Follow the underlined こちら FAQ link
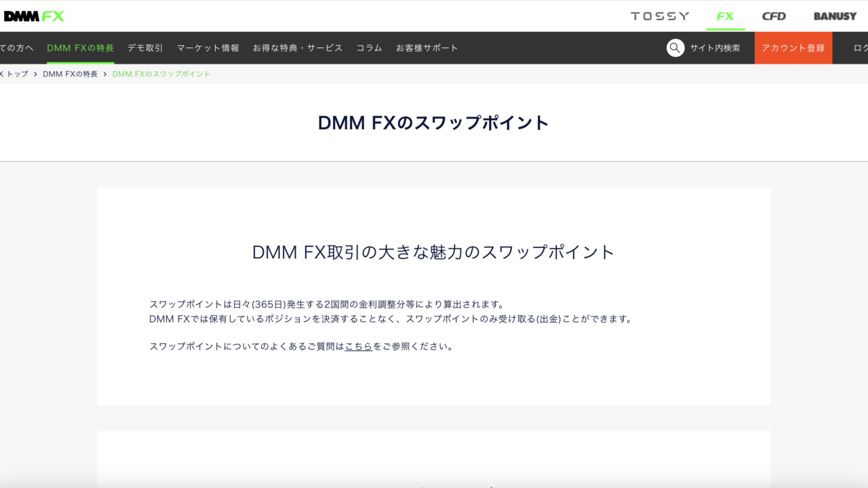The image size is (868, 488). pos(358,346)
